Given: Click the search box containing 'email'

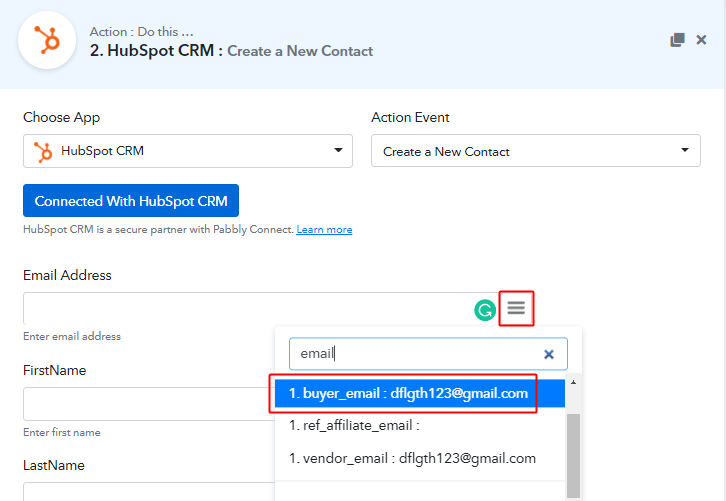Looking at the screenshot, I should coord(428,354).
